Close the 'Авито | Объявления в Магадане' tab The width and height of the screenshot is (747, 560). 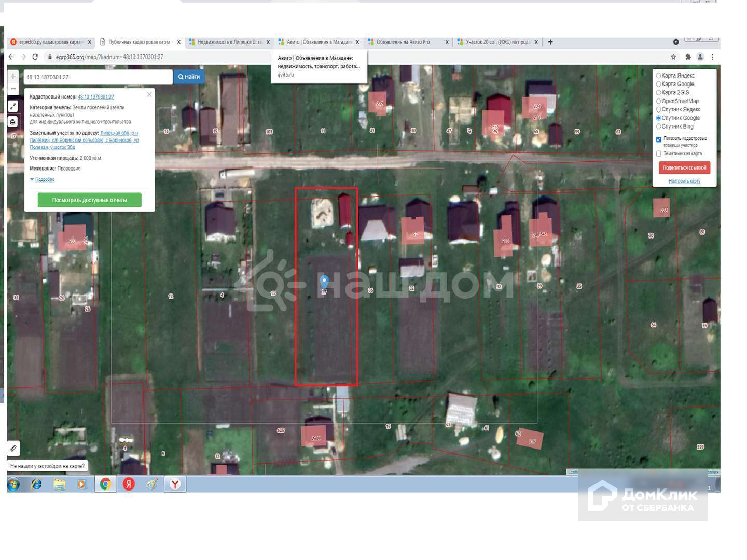coord(357,42)
